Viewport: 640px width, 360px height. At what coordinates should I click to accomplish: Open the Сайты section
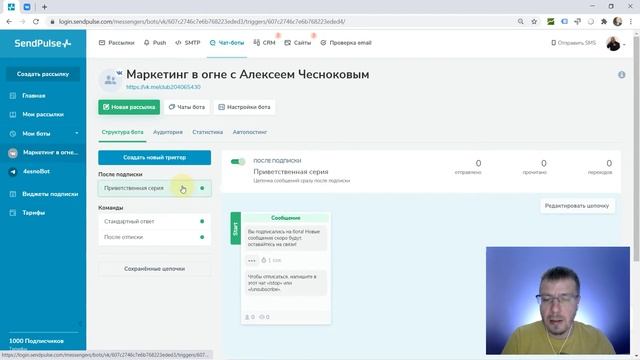(298, 42)
